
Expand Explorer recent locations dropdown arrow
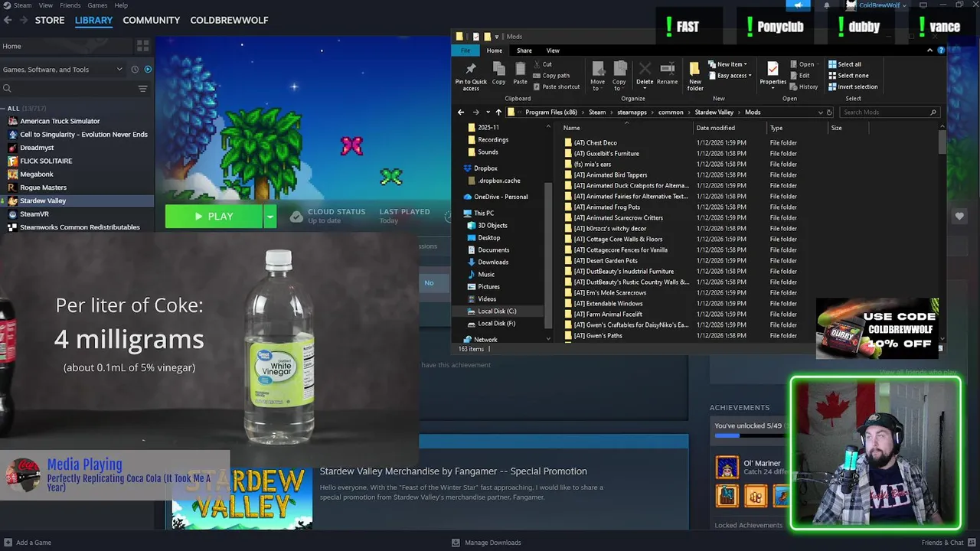[488, 112]
